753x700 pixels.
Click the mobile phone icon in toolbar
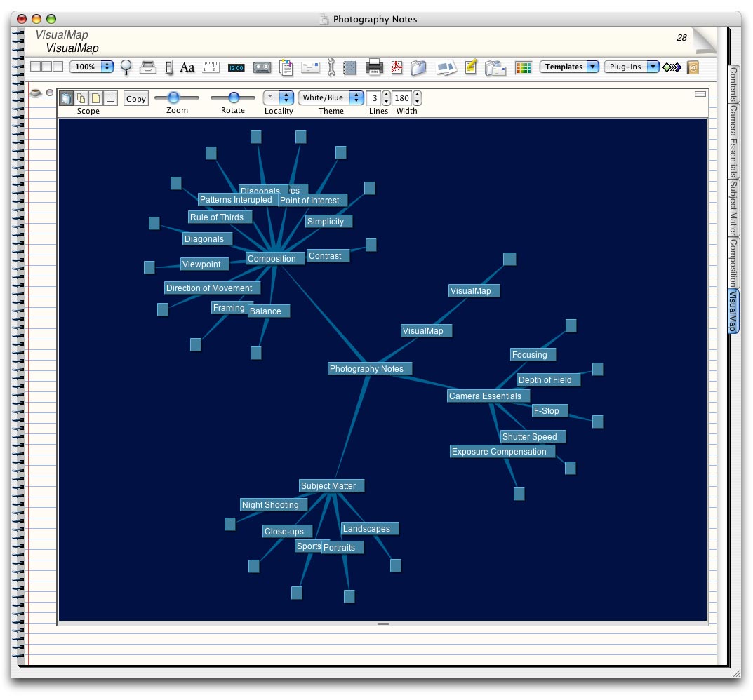click(x=168, y=68)
